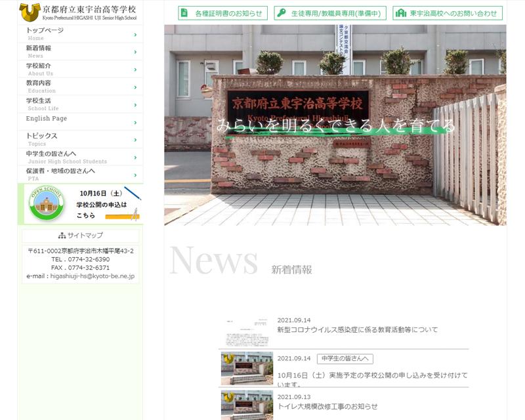Click the school gate thumbnail for 学校公開 news

pyautogui.click(x=247, y=368)
